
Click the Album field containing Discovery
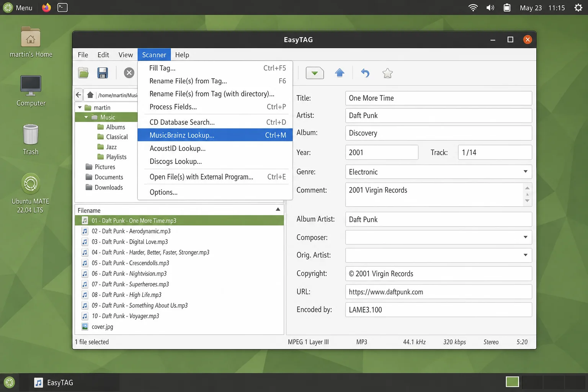pyautogui.click(x=438, y=133)
